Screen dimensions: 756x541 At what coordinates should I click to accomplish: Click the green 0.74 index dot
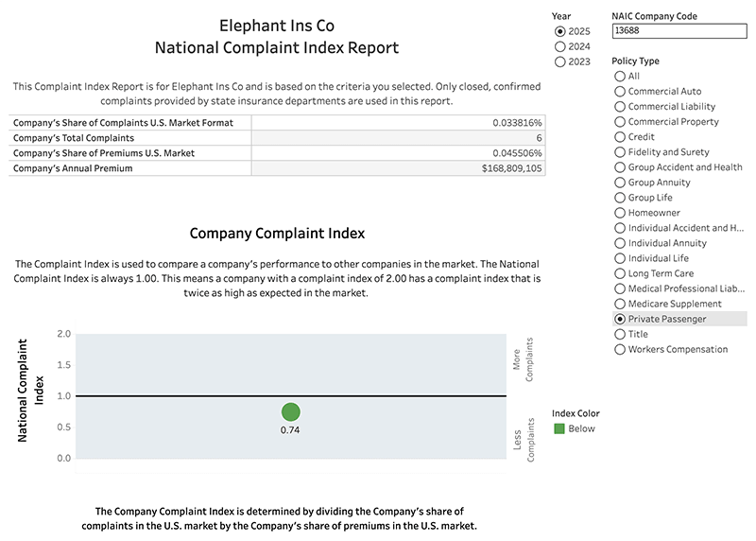[291, 412]
